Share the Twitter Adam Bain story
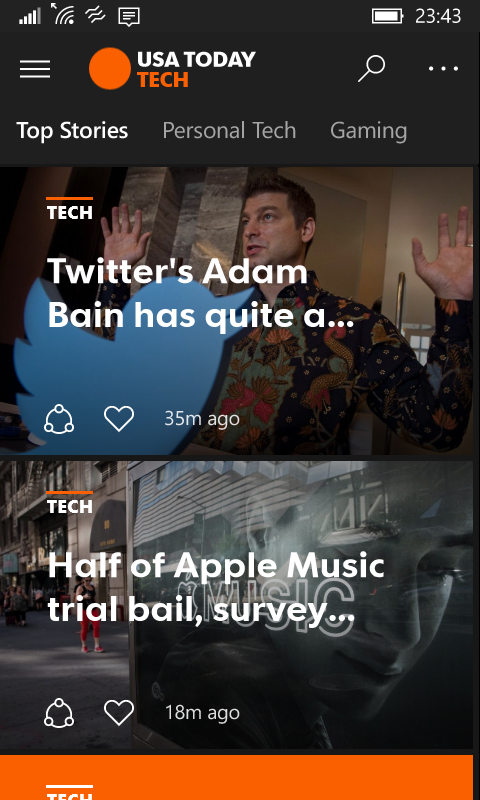 coord(59,419)
